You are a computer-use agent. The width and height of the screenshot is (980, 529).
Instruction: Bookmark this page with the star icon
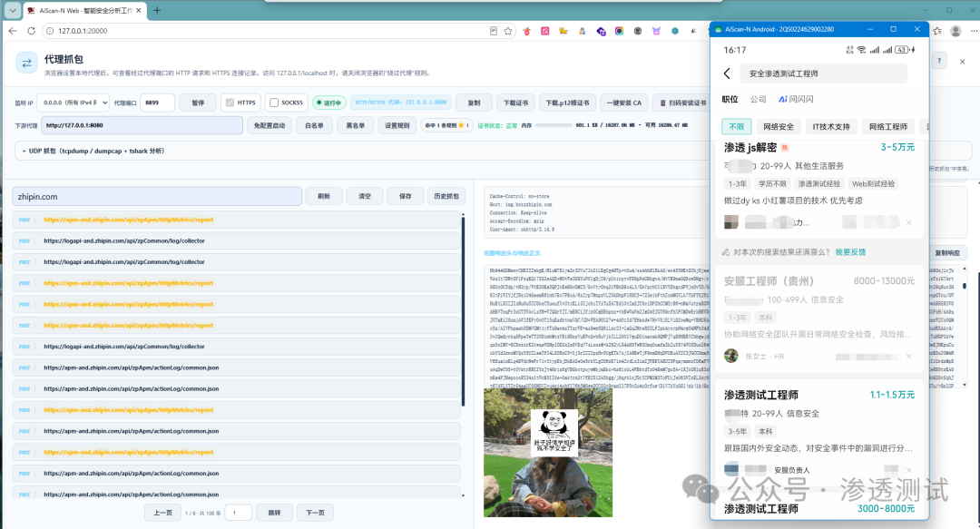508,31
